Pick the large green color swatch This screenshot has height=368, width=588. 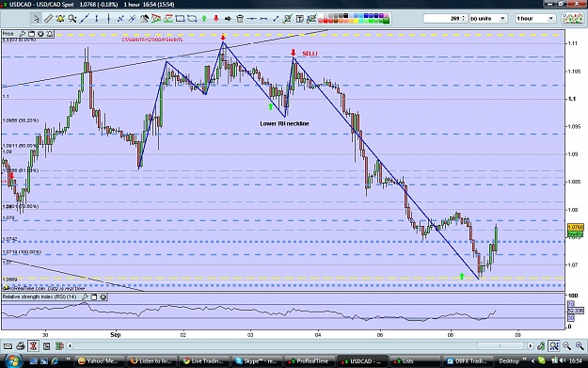point(386,20)
